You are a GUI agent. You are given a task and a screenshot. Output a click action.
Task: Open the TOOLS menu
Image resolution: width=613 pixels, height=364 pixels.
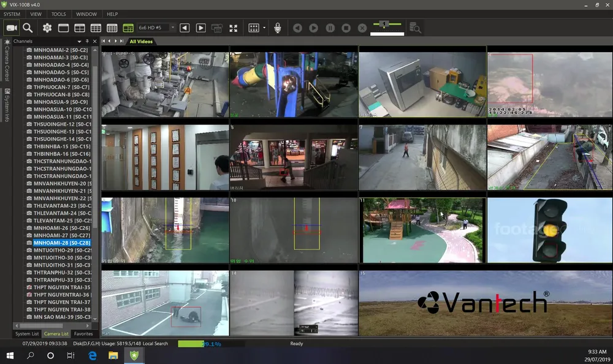click(x=59, y=13)
